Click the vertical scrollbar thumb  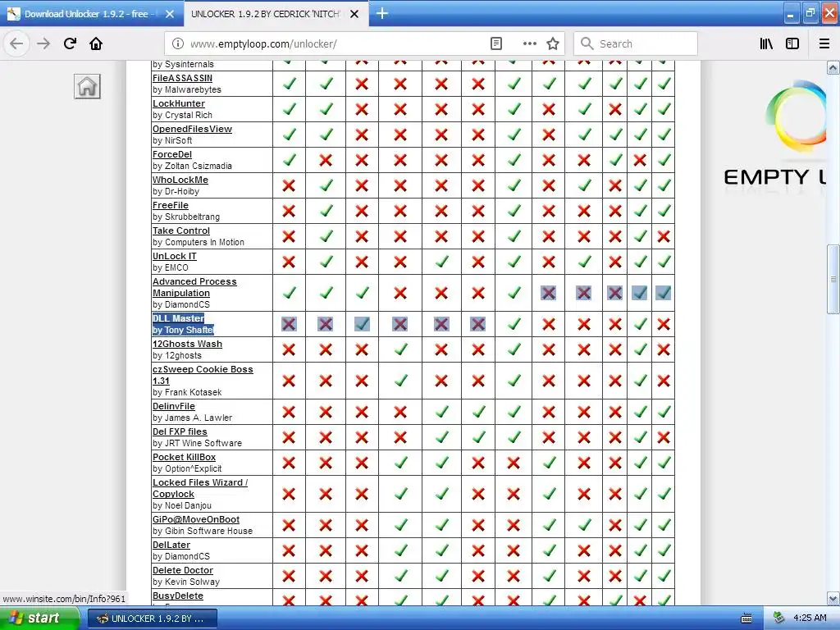(833, 279)
